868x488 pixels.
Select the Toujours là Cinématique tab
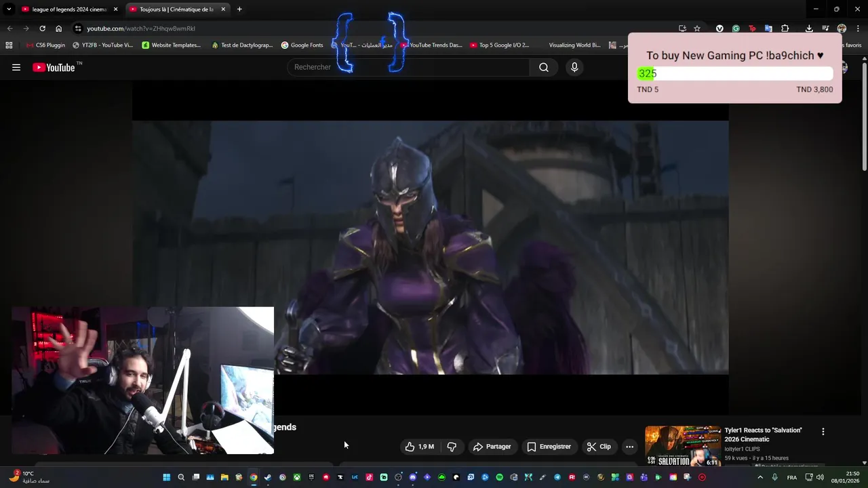(x=176, y=9)
